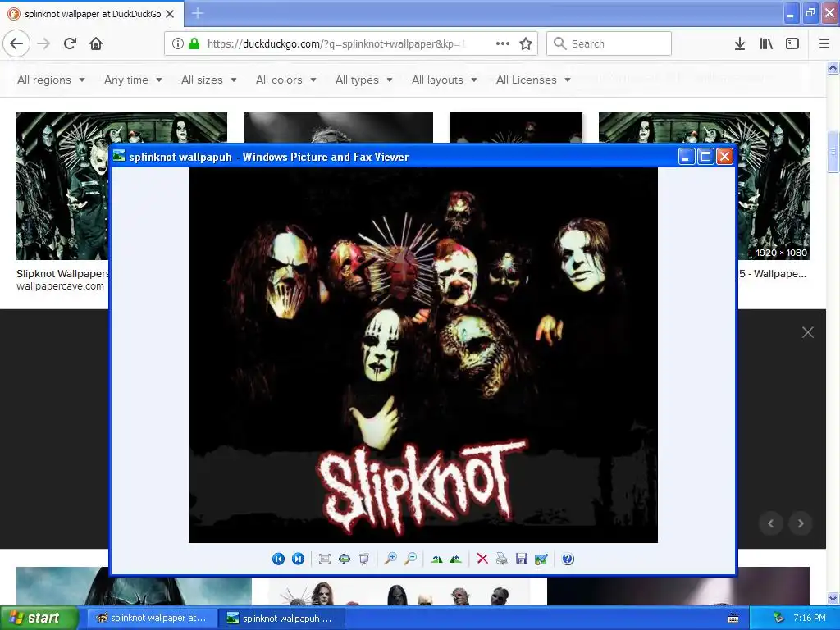Bookmark this page with star icon
Viewport: 840px width, 630px height.
click(526, 43)
